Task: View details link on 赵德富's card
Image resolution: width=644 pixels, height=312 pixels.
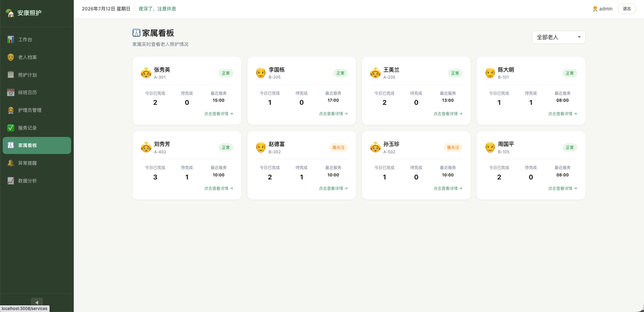Action: point(333,188)
